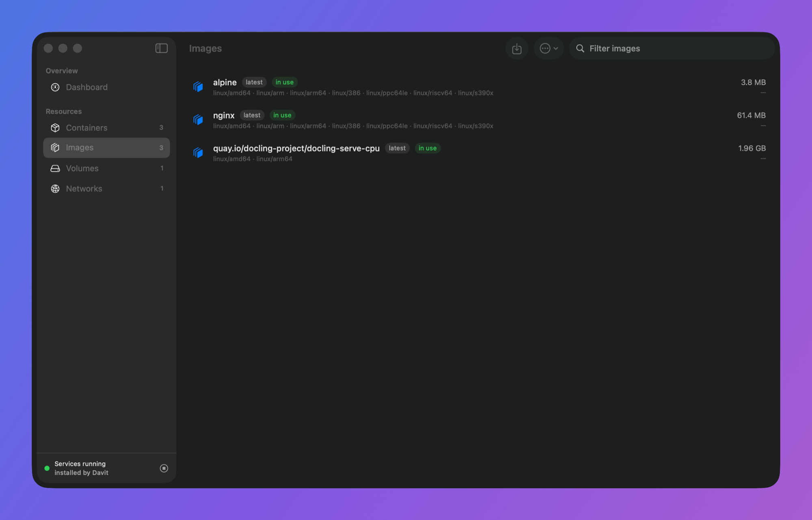Click the green services status dot
The width and height of the screenshot is (812, 520).
[x=47, y=468]
